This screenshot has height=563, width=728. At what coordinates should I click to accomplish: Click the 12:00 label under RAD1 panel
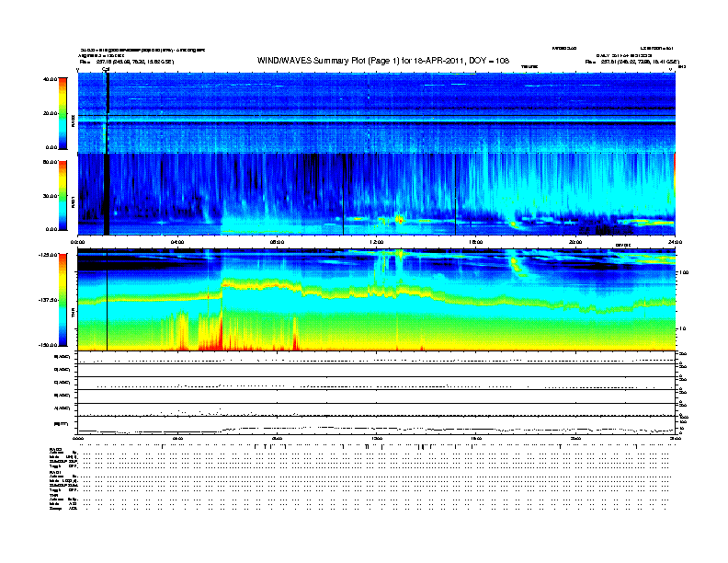(x=377, y=242)
